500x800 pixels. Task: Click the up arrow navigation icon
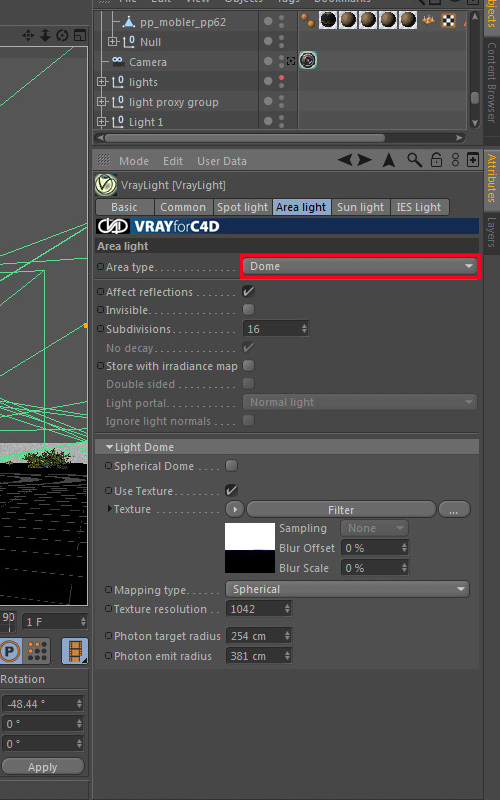pyautogui.click(x=389, y=160)
